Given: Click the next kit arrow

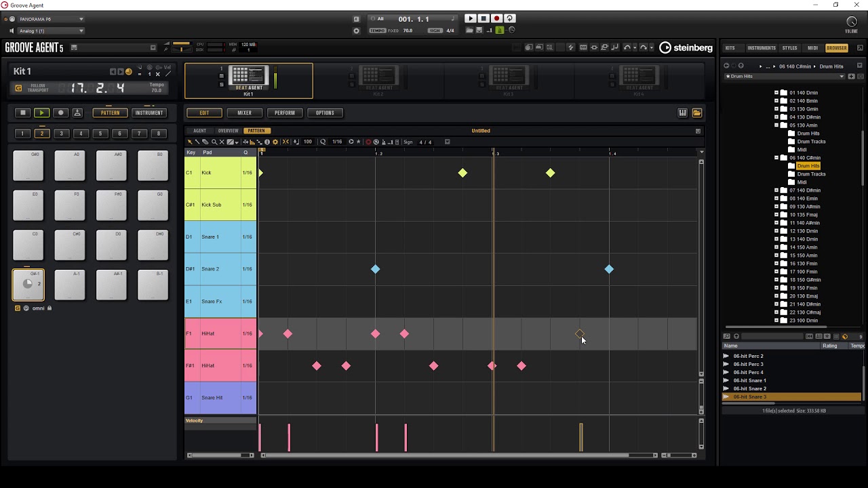Looking at the screenshot, I should pos(121,72).
